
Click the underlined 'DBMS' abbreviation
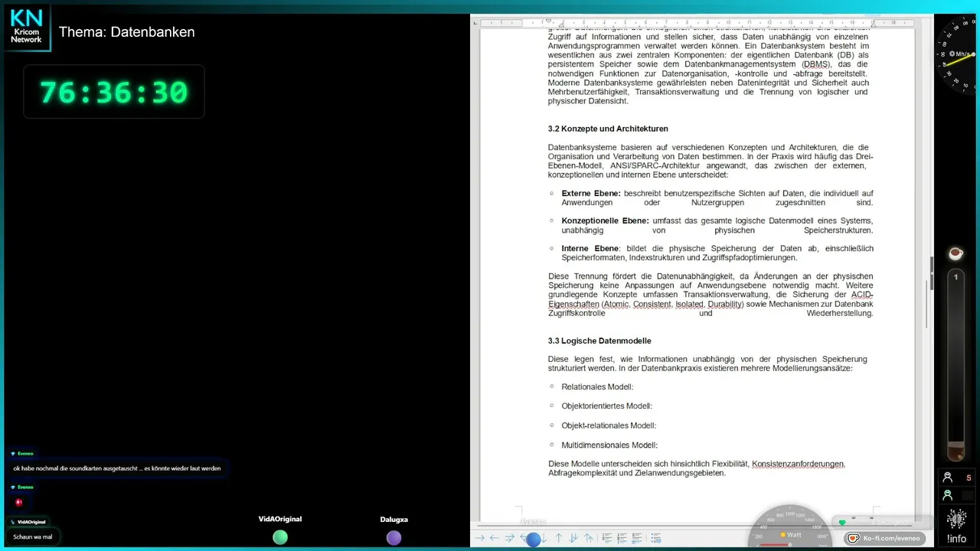tap(816, 64)
